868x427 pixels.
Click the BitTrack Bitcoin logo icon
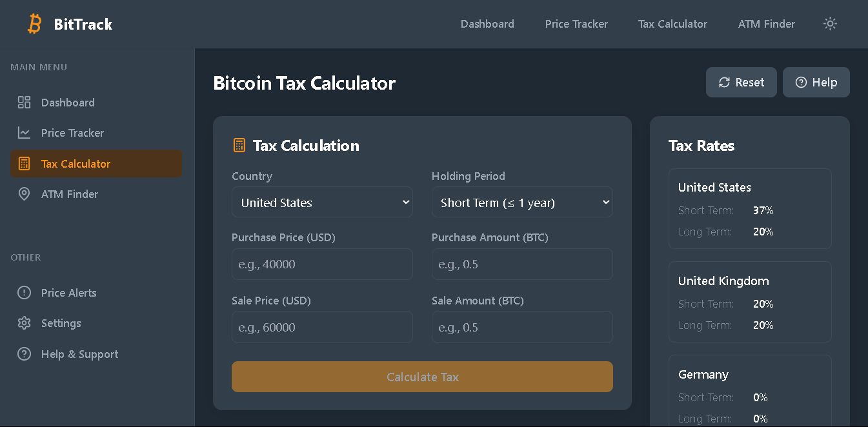coord(34,24)
